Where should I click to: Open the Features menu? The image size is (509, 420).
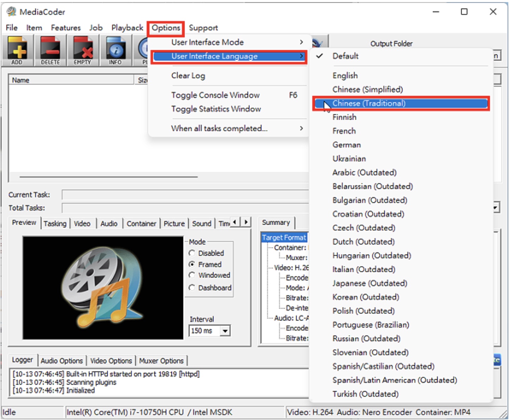[66, 27]
